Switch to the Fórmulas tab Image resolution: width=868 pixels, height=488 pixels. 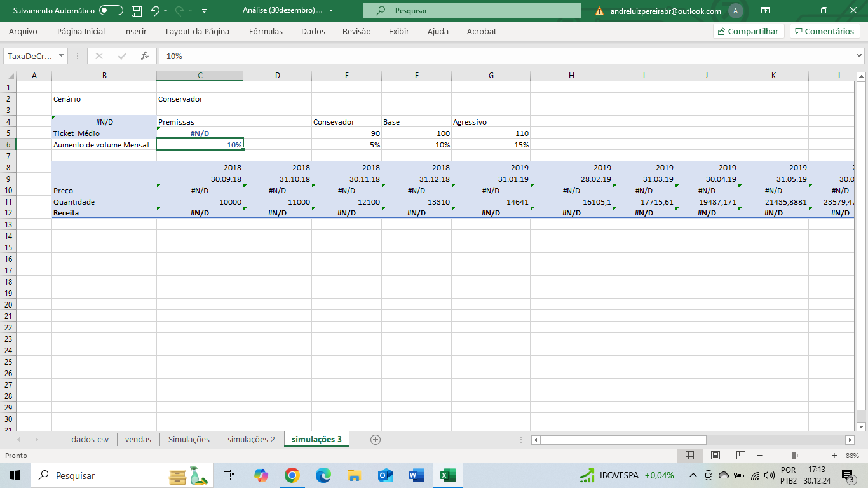click(266, 31)
